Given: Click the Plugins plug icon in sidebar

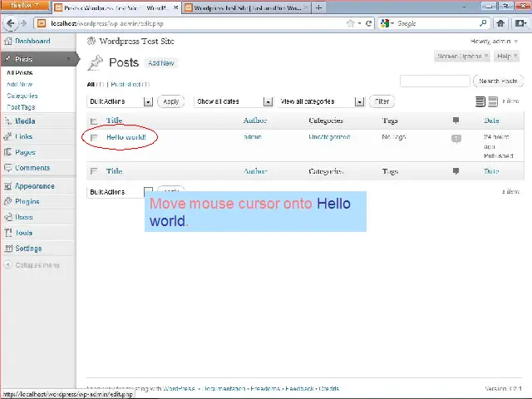Looking at the screenshot, I should point(7,201).
